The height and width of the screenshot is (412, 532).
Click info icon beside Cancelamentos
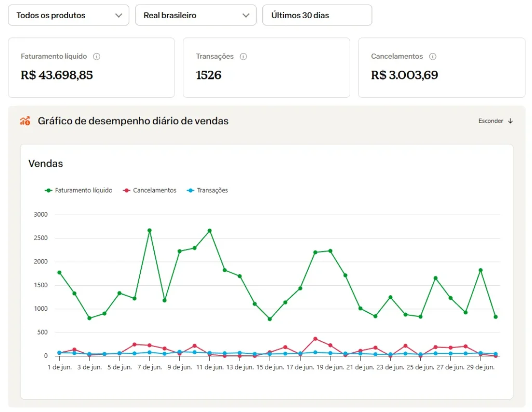coord(433,57)
